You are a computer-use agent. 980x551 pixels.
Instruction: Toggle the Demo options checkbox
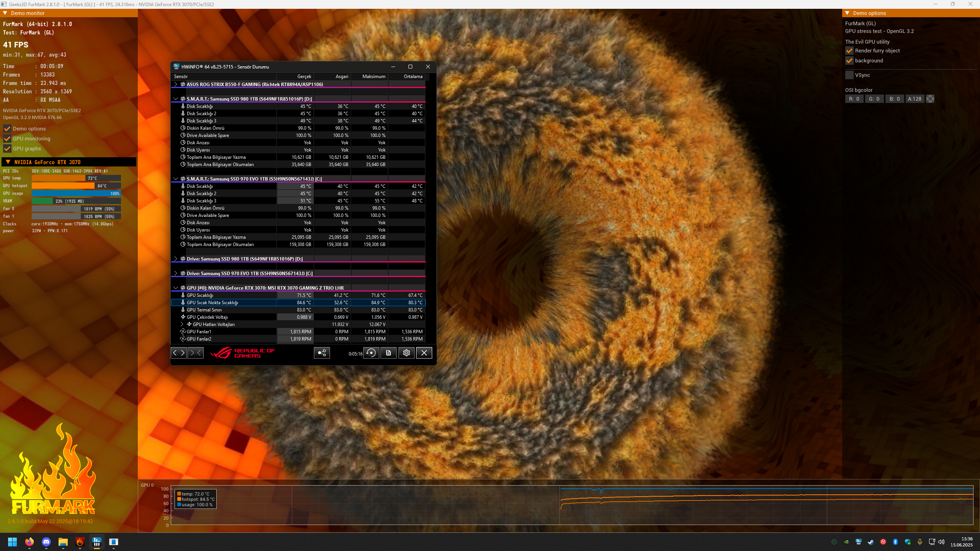(7, 129)
